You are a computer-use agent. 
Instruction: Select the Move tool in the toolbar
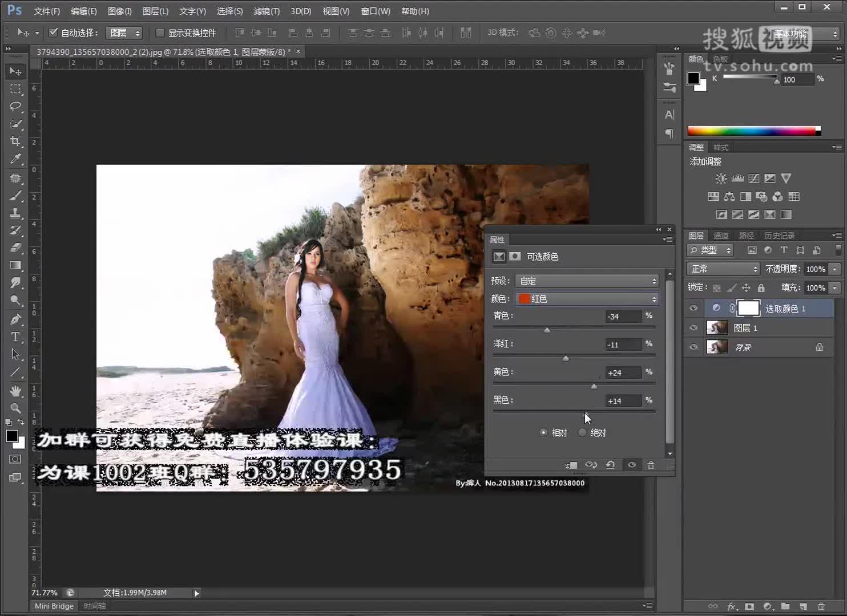[15, 71]
